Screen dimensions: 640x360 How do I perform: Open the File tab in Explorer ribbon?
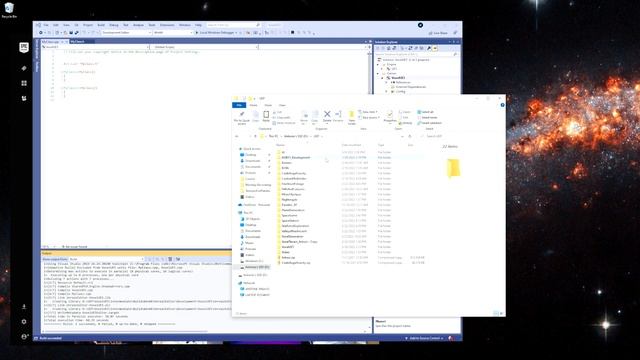[x=239, y=105]
